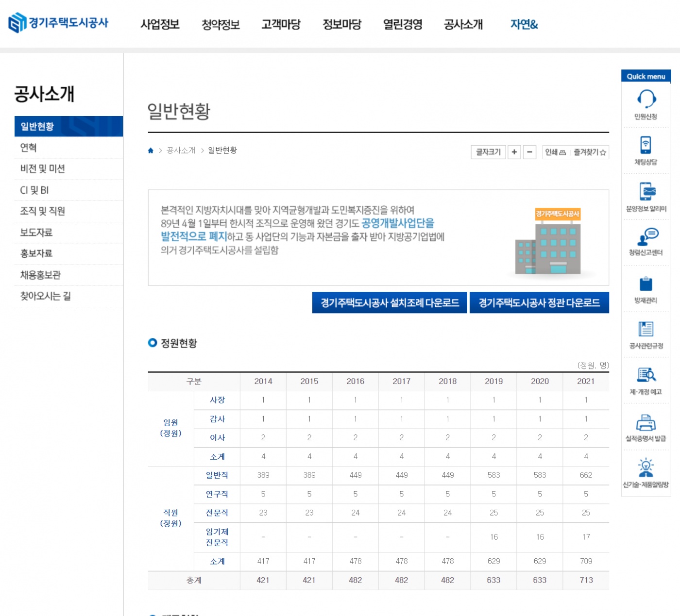Click the 공사관련규정 document icon
Viewport: 680px width, 616px height.
click(x=646, y=329)
